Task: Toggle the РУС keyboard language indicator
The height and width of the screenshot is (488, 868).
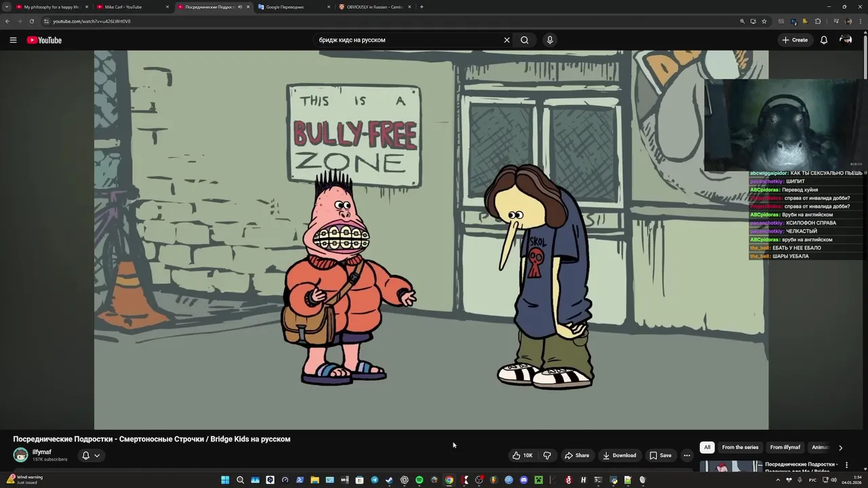Action: (812, 480)
